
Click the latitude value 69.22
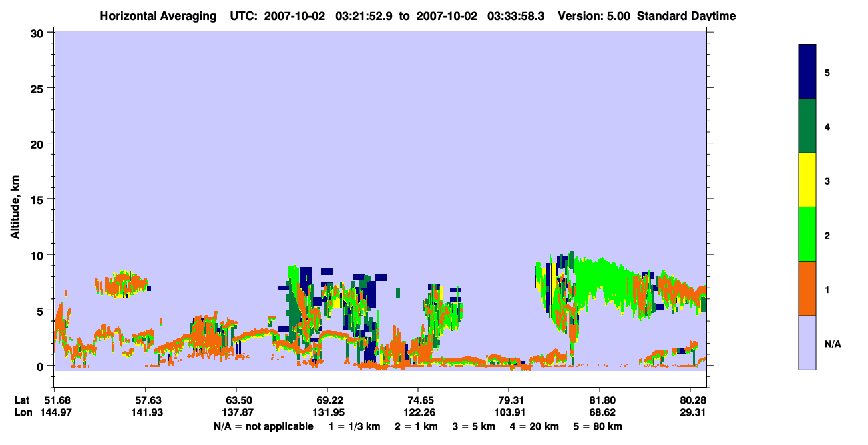327,400
